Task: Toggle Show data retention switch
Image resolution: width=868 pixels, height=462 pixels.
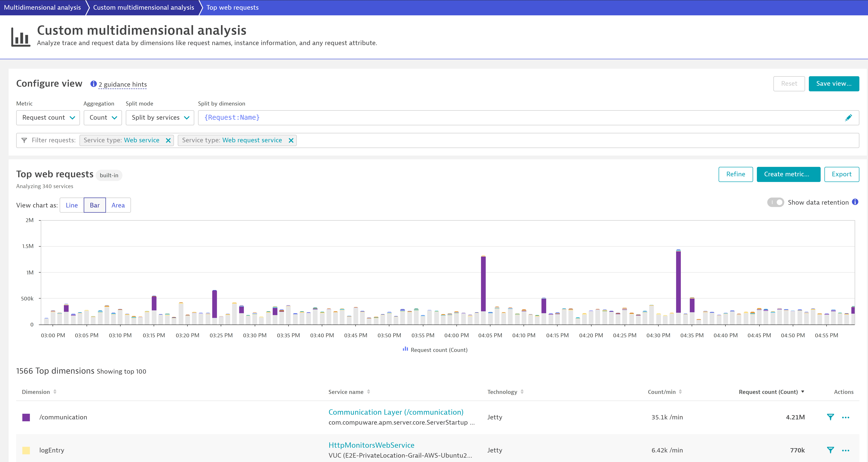Action: pos(776,202)
